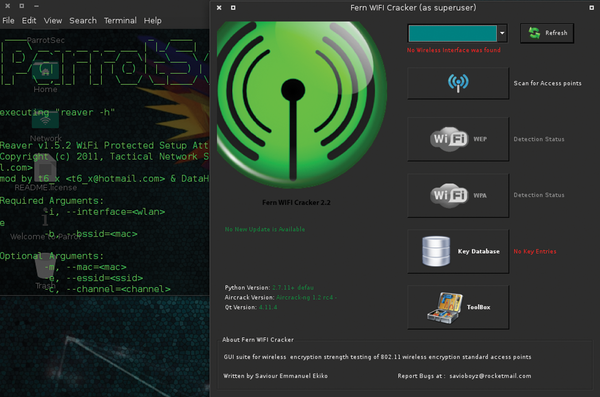Image resolution: width=600 pixels, height=397 pixels.
Task: Click 'Written by Saviour Emmanuel Ekiko' text
Action: [276, 376]
